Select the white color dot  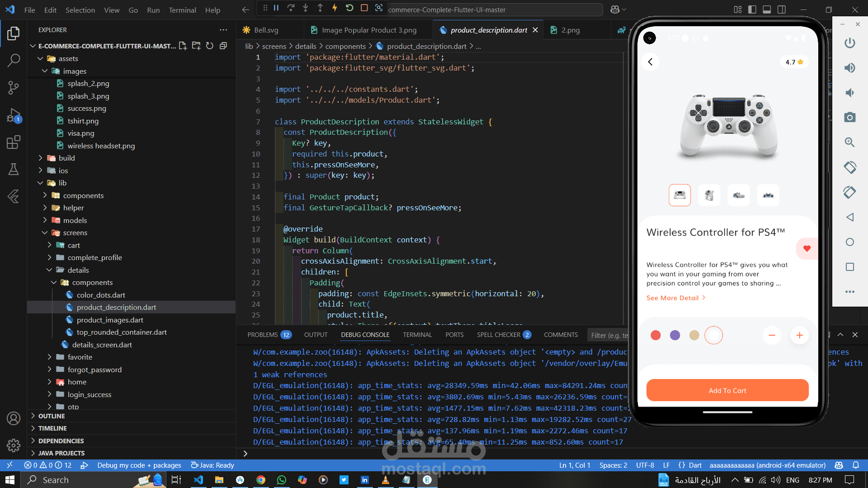(714, 335)
